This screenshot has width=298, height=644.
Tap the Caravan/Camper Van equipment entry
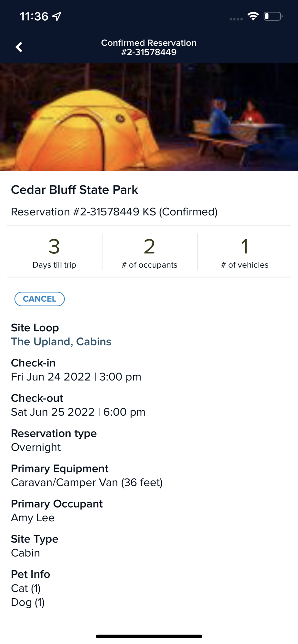87,482
